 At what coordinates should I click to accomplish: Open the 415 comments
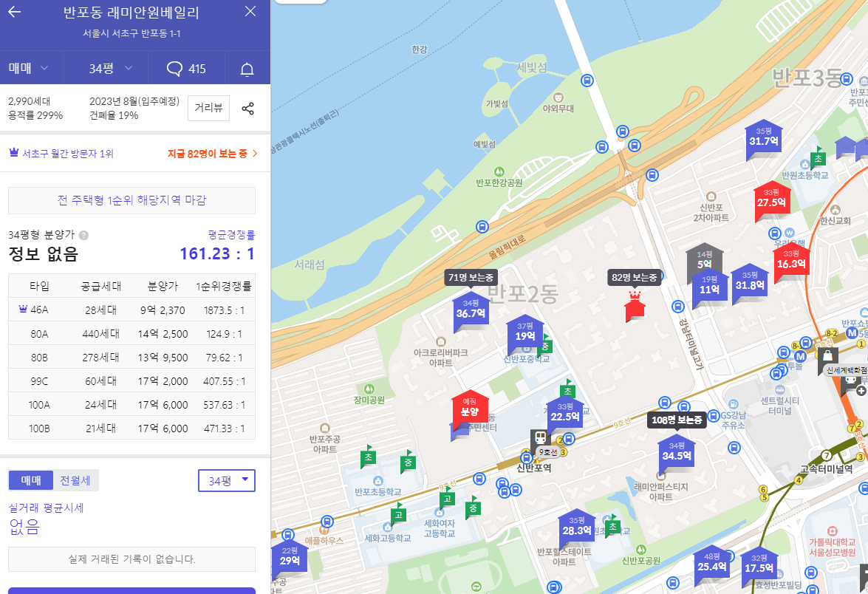click(x=186, y=69)
